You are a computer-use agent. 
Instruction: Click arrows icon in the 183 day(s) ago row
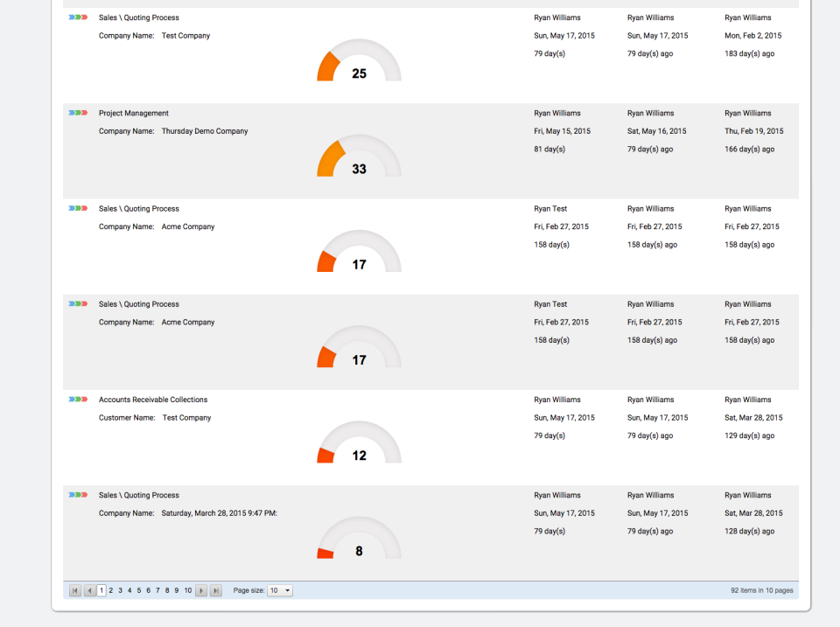[78, 17]
